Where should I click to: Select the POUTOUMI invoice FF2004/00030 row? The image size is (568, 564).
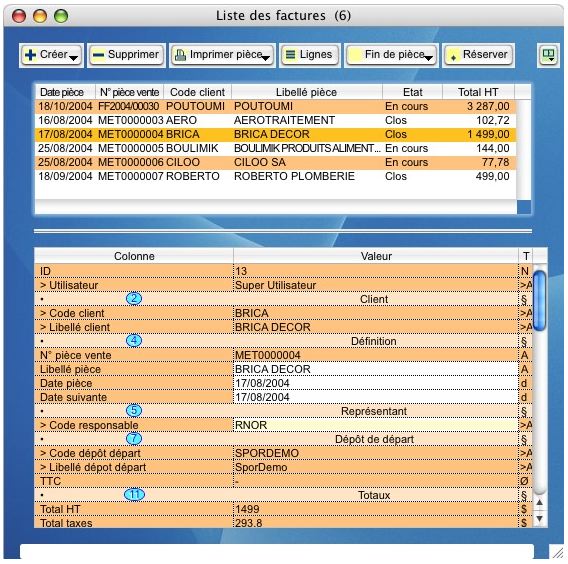click(x=275, y=106)
